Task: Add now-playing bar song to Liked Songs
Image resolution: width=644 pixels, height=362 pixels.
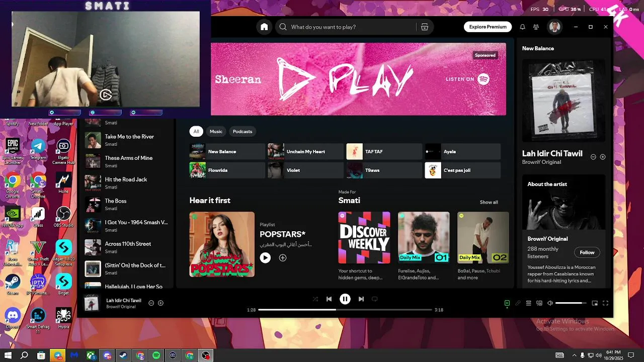Action: (160, 303)
